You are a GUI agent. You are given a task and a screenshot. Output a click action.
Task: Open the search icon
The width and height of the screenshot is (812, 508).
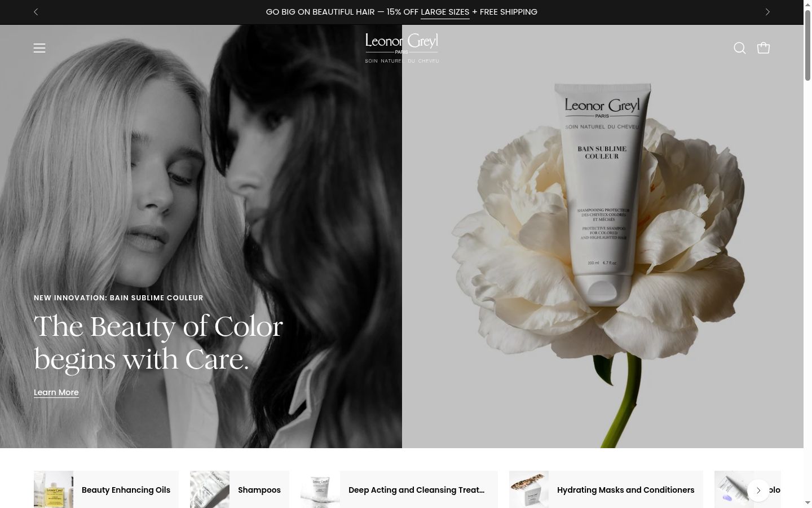point(740,48)
